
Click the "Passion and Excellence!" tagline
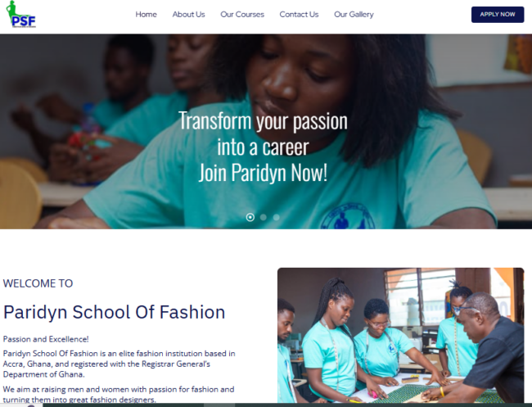coord(46,339)
